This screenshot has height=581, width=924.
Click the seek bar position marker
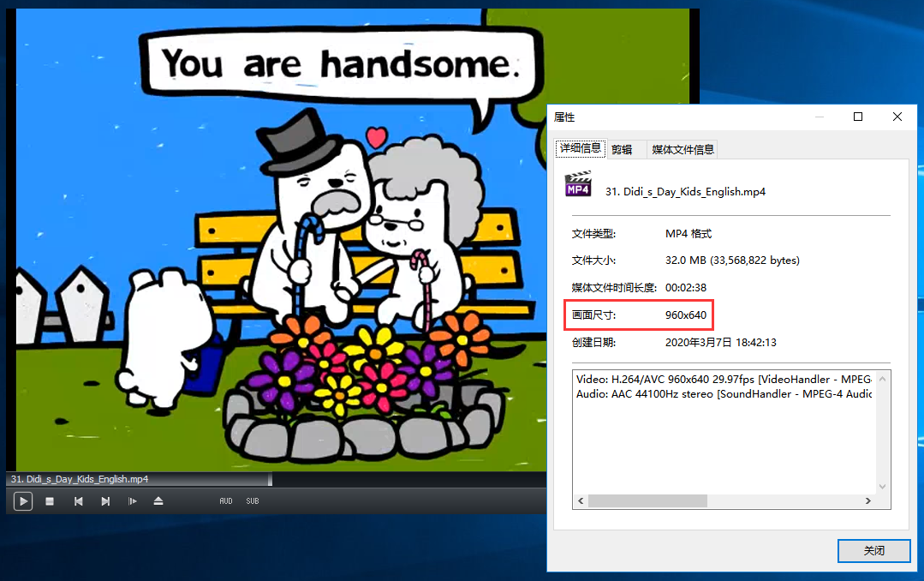(270, 479)
